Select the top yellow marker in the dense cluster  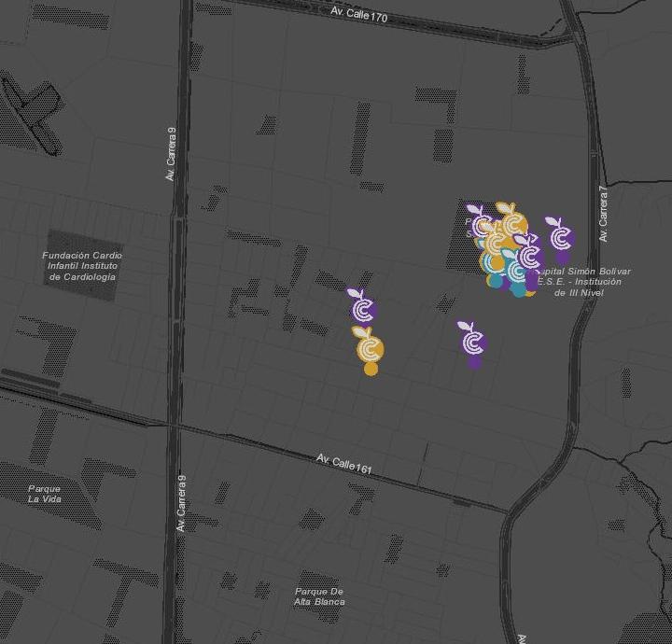[x=511, y=222]
